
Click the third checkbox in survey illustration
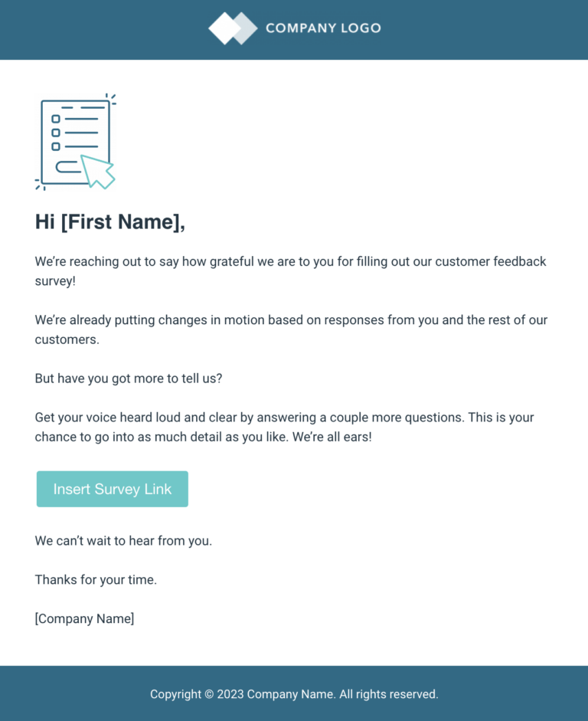click(56, 146)
